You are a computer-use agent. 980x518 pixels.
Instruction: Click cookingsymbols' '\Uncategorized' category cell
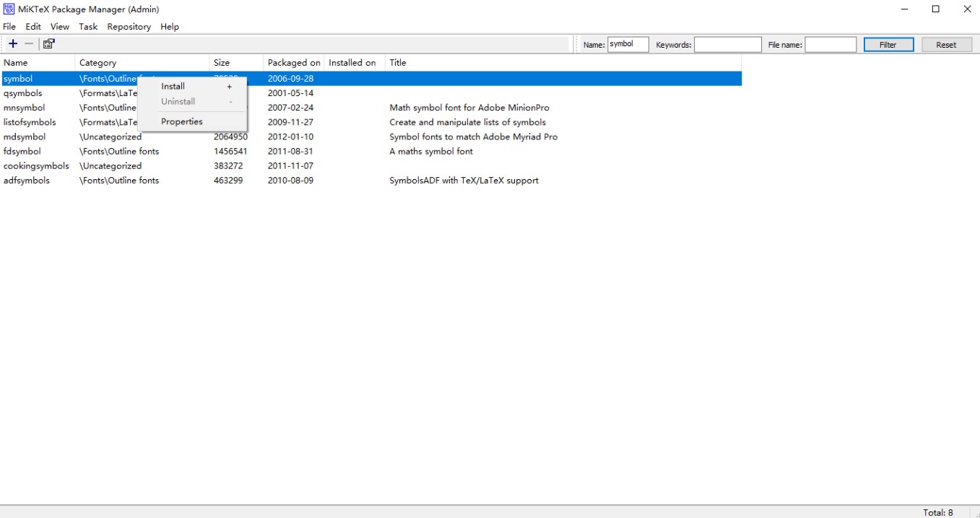click(110, 165)
